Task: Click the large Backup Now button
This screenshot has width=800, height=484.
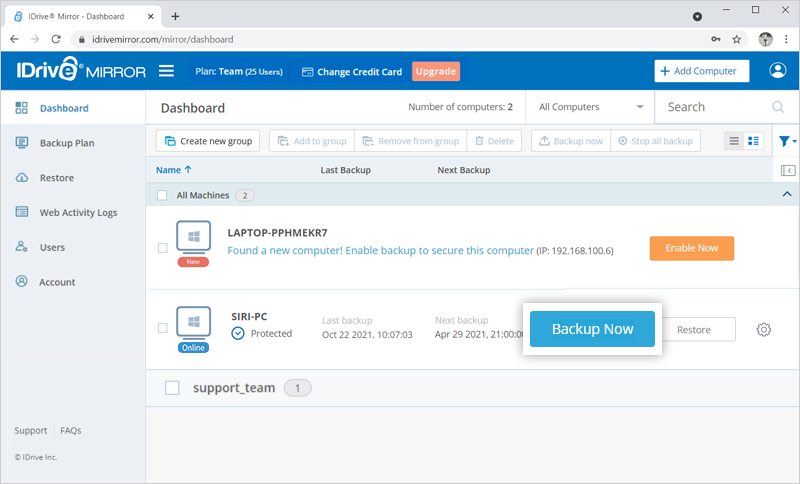Action: coord(592,329)
